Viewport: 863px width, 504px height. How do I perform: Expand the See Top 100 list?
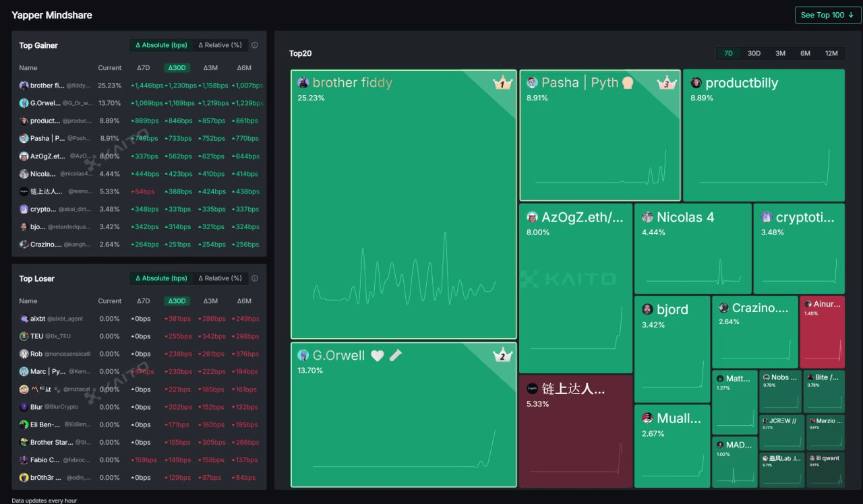tap(827, 15)
